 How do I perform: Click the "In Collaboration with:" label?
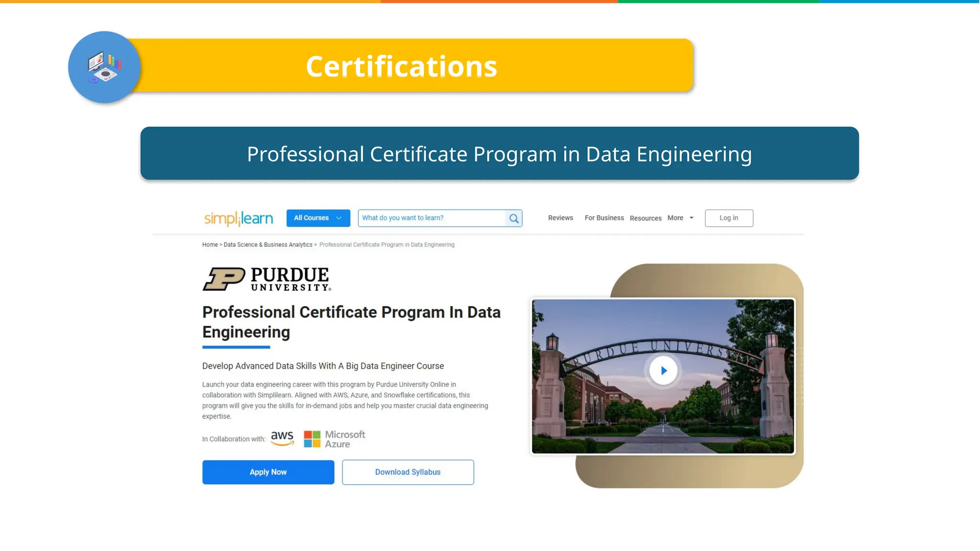(x=234, y=439)
